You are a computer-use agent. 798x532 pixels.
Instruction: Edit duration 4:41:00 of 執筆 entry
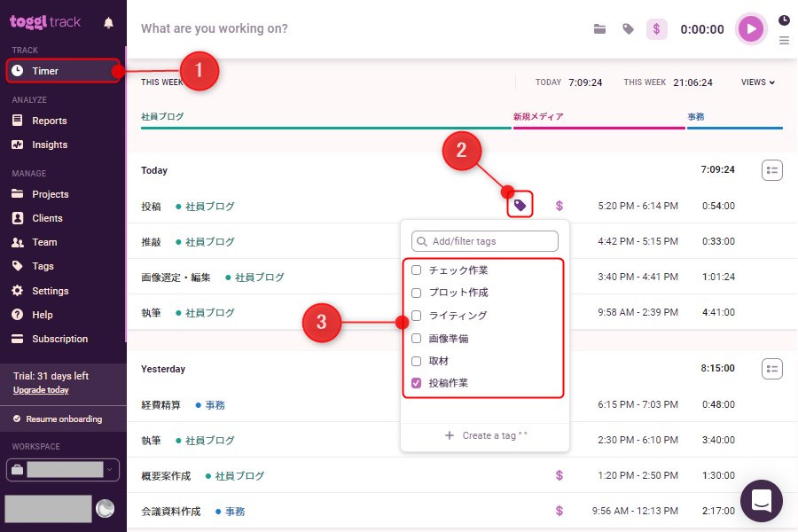coord(718,312)
